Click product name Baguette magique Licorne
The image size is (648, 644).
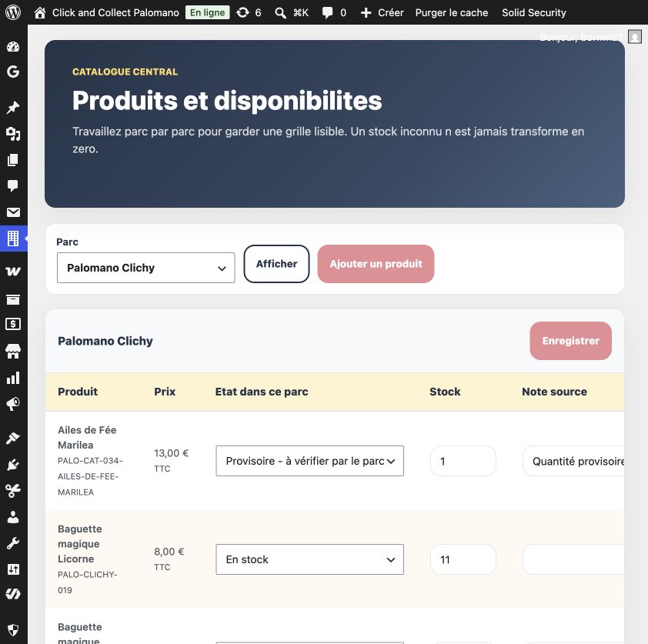[x=80, y=544]
